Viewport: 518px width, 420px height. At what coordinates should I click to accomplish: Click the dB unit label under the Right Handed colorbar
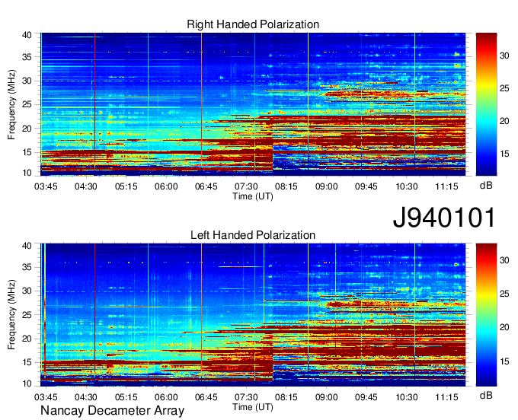click(x=486, y=186)
